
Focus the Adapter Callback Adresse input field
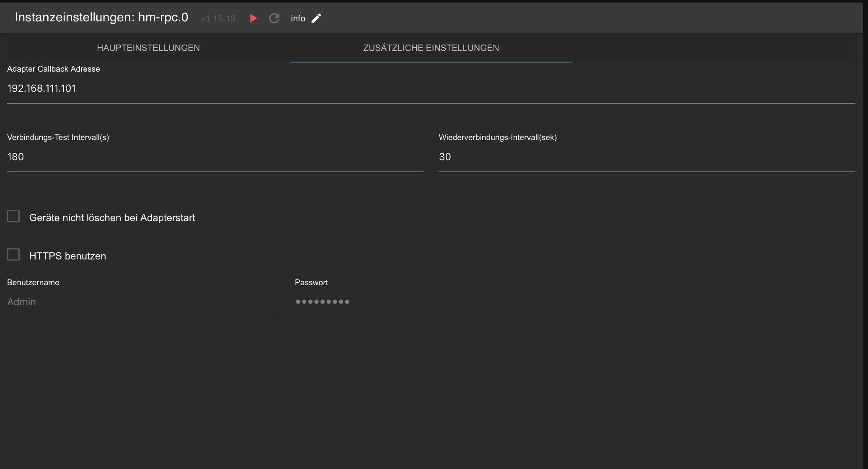pyautogui.click(x=431, y=88)
